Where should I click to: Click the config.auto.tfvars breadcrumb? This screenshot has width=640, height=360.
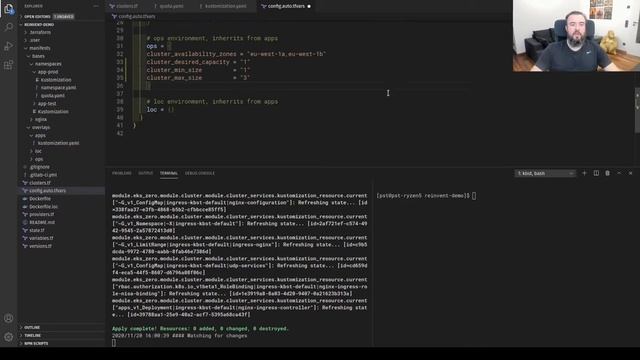[x=137, y=16]
